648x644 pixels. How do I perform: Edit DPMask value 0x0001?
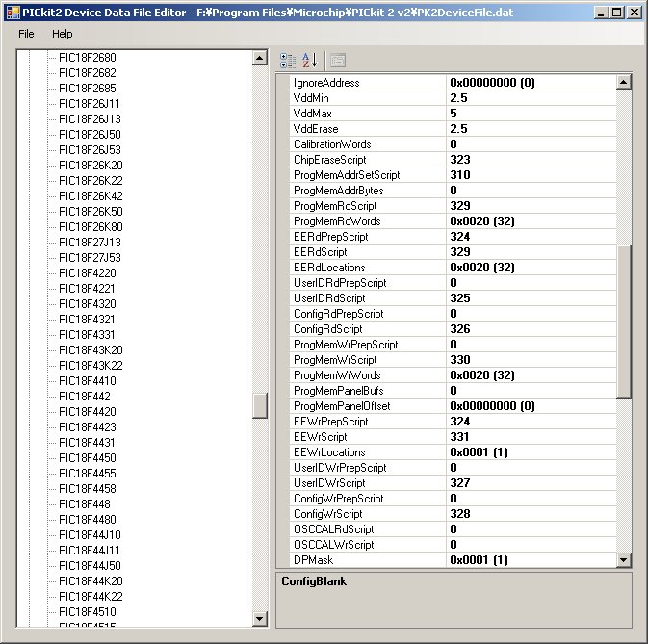(x=531, y=559)
